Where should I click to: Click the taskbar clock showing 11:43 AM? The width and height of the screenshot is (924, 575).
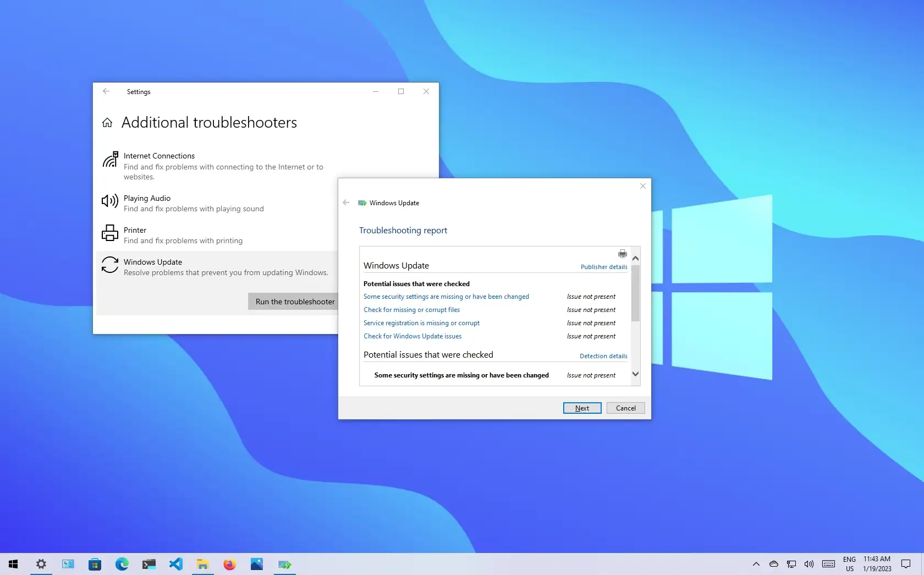(x=877, y=564)
